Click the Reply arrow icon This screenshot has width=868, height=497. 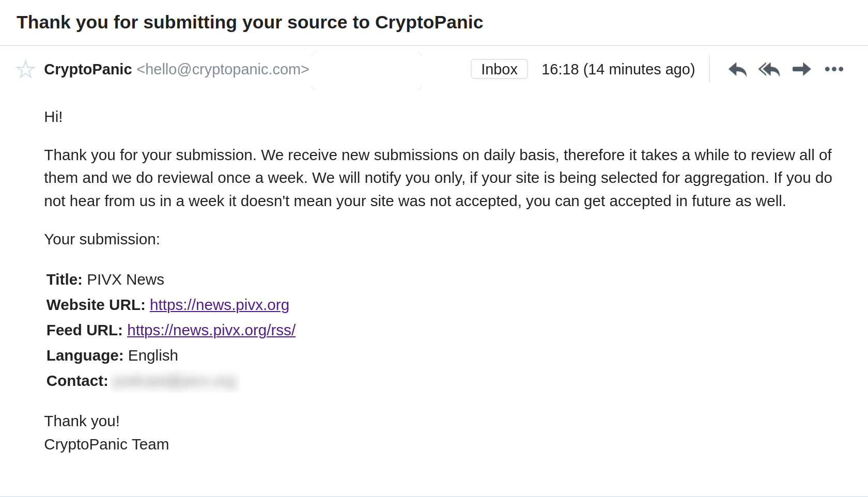click(x=737, y=69)
